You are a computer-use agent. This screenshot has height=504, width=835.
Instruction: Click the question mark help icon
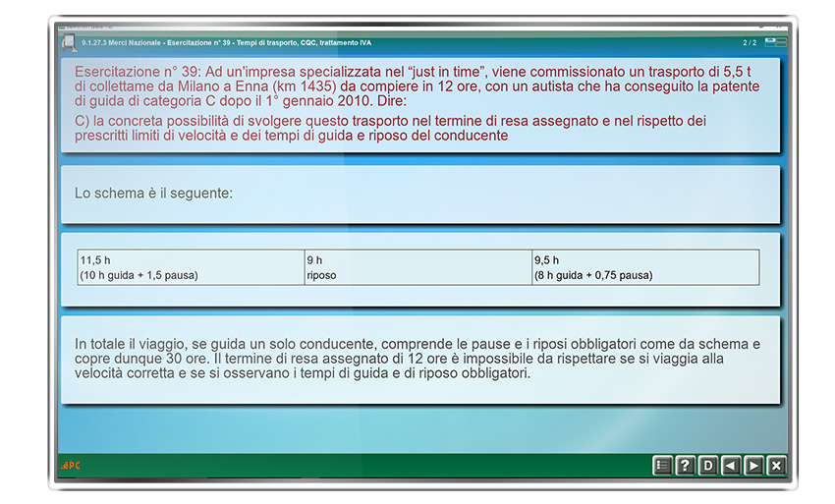point(685,466)
